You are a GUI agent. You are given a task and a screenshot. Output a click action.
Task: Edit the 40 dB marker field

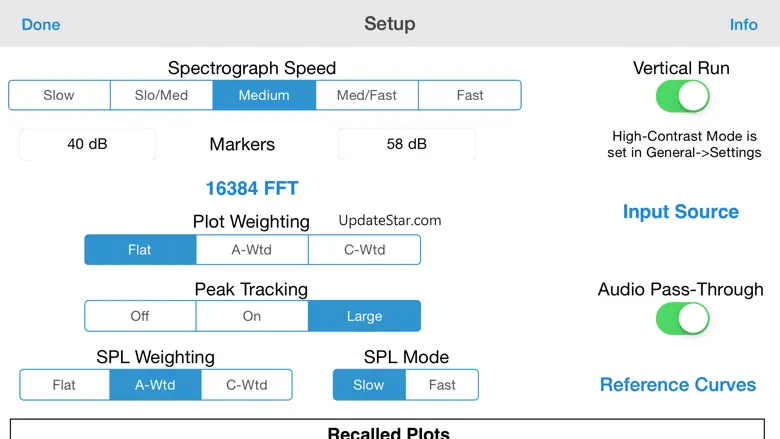click(x=88, y=144)
